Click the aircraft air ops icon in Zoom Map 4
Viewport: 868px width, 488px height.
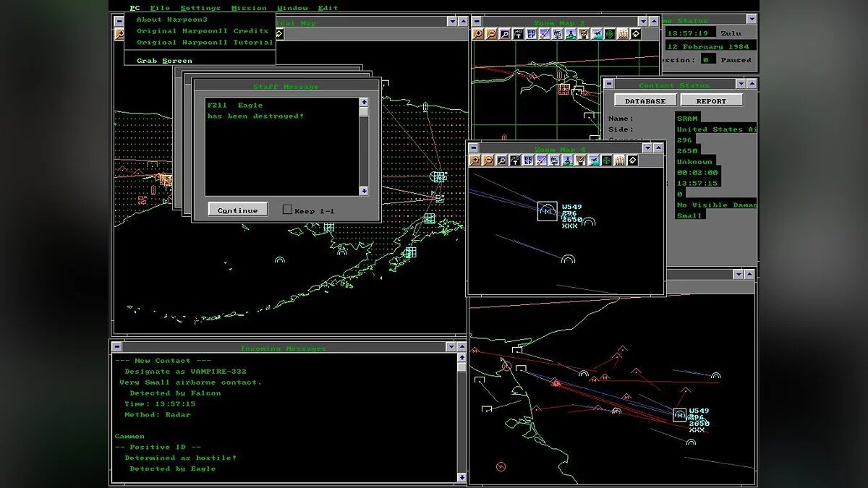[594, 160]
